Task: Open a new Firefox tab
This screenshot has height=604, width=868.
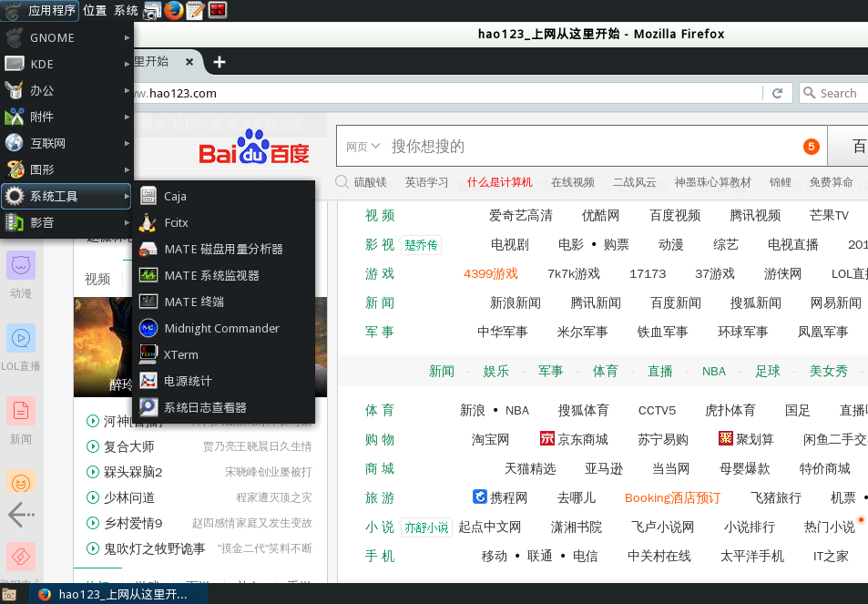Action: 220,62
